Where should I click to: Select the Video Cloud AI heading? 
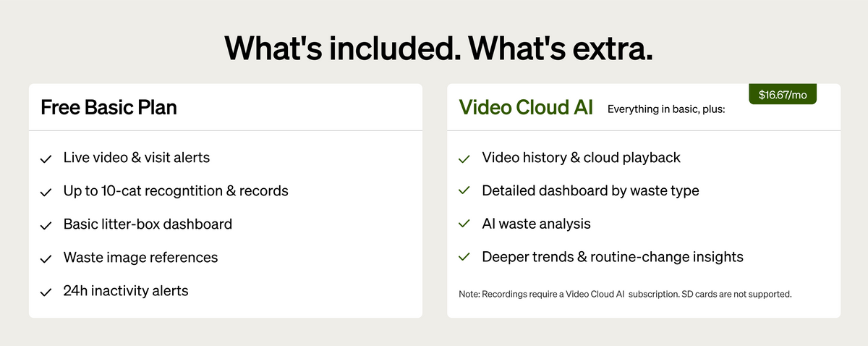526,108
